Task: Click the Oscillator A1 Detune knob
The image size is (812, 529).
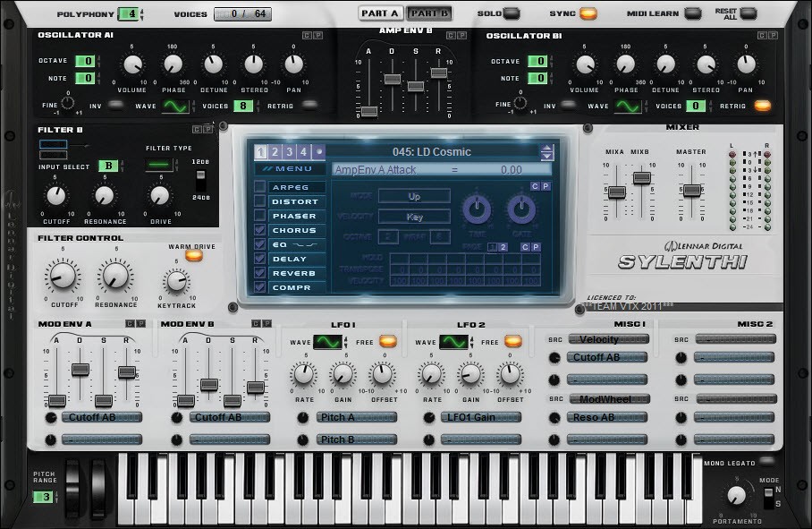Action: coord(213,64)
